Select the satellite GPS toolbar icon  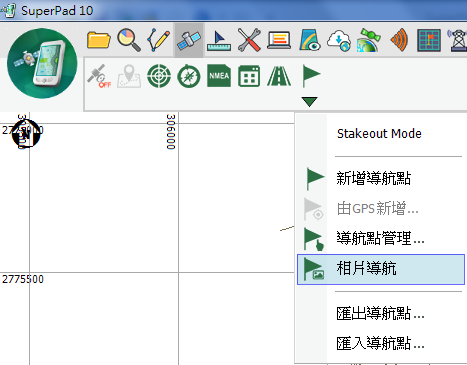[189, 40]
